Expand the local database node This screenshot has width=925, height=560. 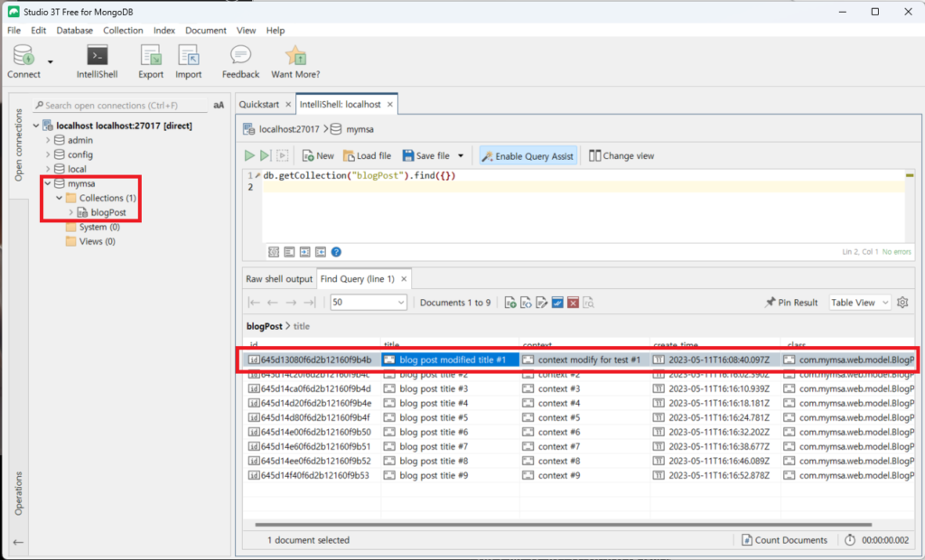pyautogui.click(x=48, y=169)
